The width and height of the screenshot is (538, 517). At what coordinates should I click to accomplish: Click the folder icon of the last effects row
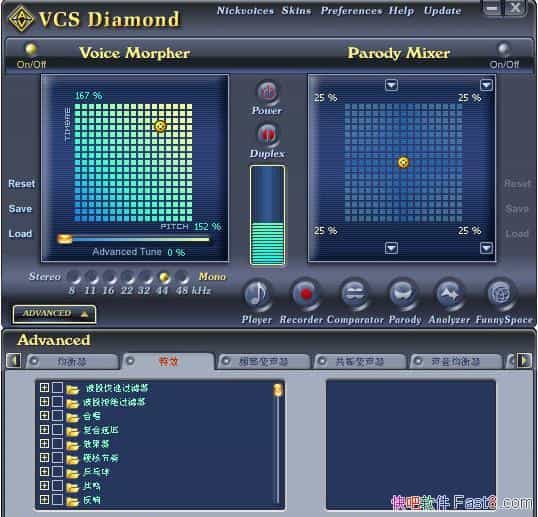click(72, 501)
